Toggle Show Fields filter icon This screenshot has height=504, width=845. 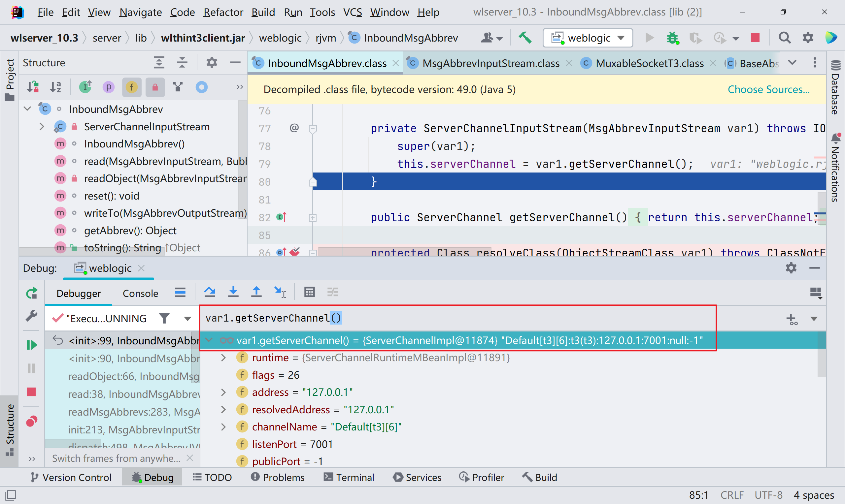[x=131, y=87]
